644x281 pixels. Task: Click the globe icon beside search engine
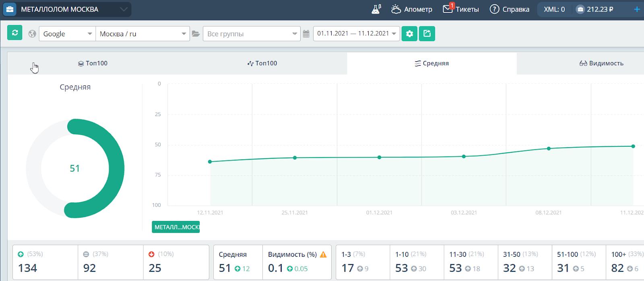pyautogui.click(x=32, y=34)
